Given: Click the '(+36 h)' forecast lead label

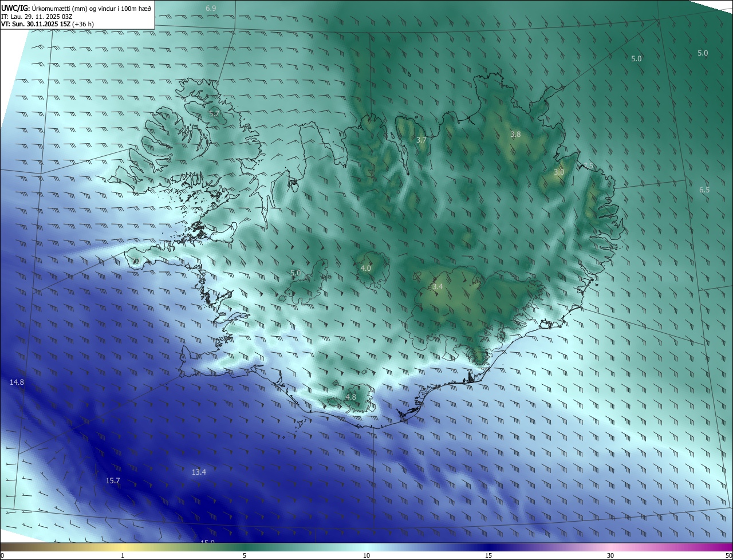Looking at the screenshot, I should 83,24.
